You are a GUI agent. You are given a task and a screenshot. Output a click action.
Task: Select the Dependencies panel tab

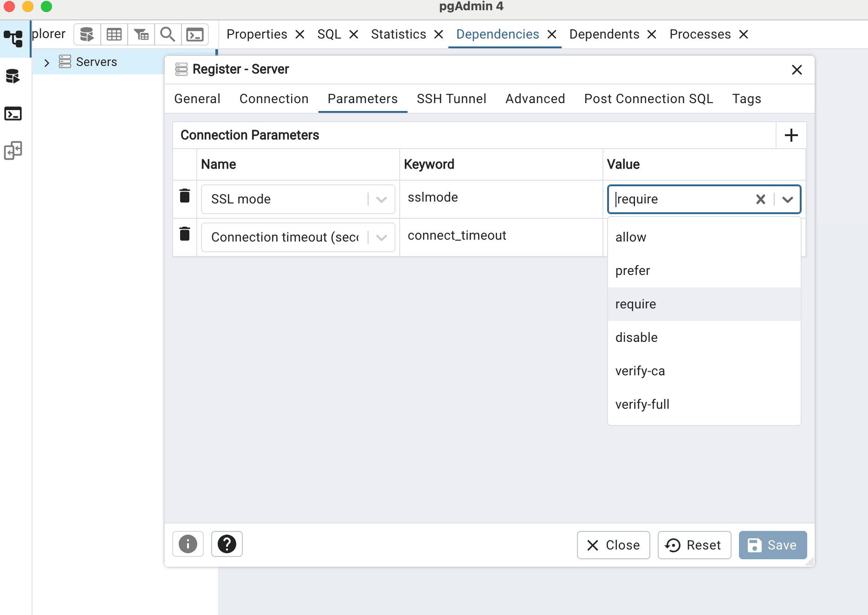[x=498, y=34]
